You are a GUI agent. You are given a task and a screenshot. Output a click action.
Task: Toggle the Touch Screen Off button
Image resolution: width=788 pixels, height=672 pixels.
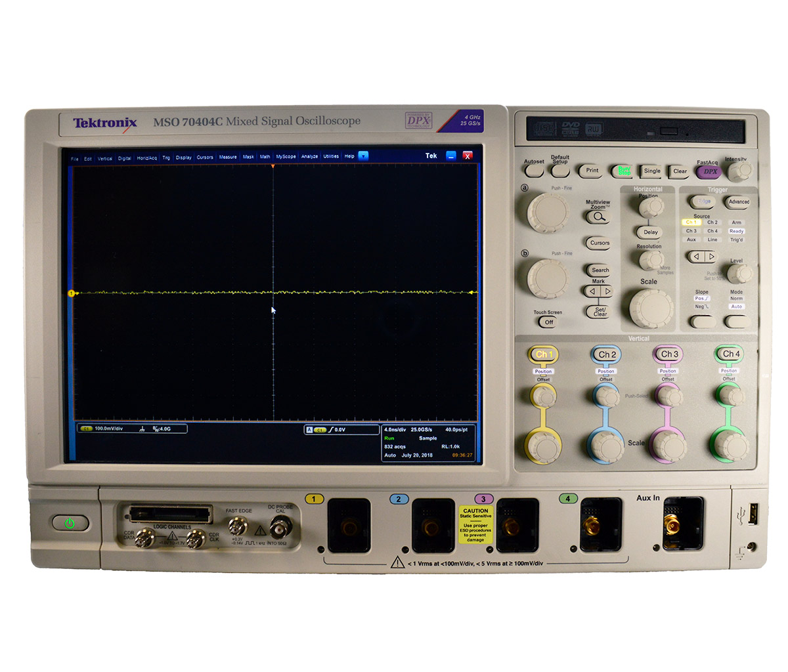pos(548,322)
